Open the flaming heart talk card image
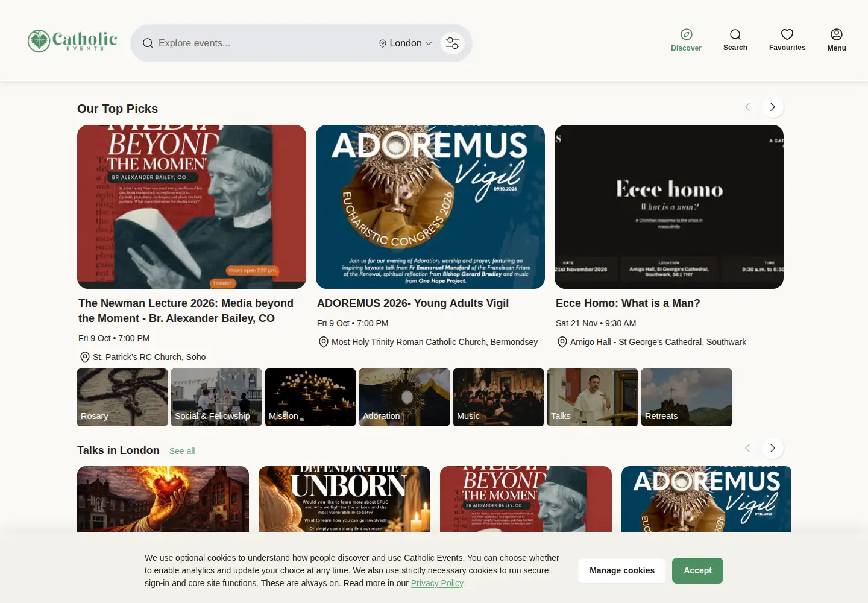This screenshot has width=868, height=603. tap(163, 499)
